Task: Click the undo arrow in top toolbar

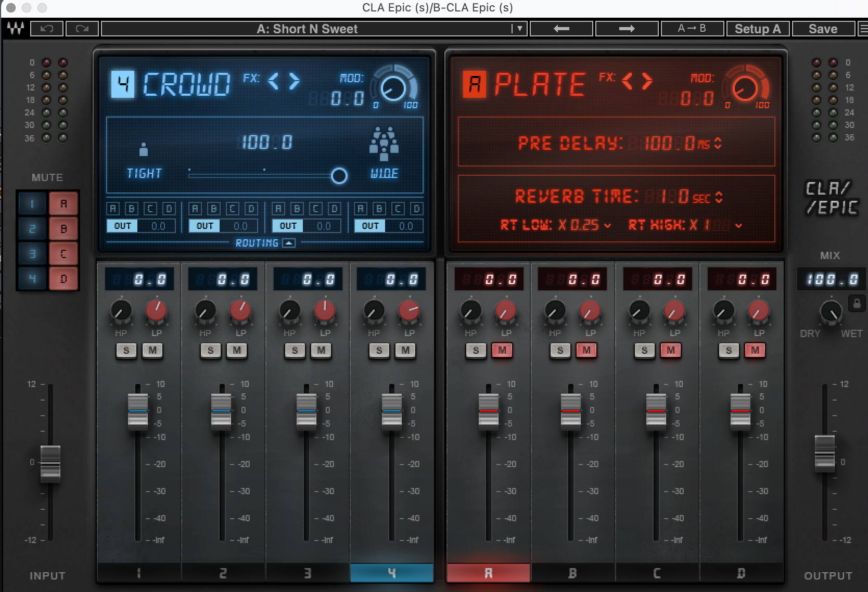Action: tap(47, 29)
